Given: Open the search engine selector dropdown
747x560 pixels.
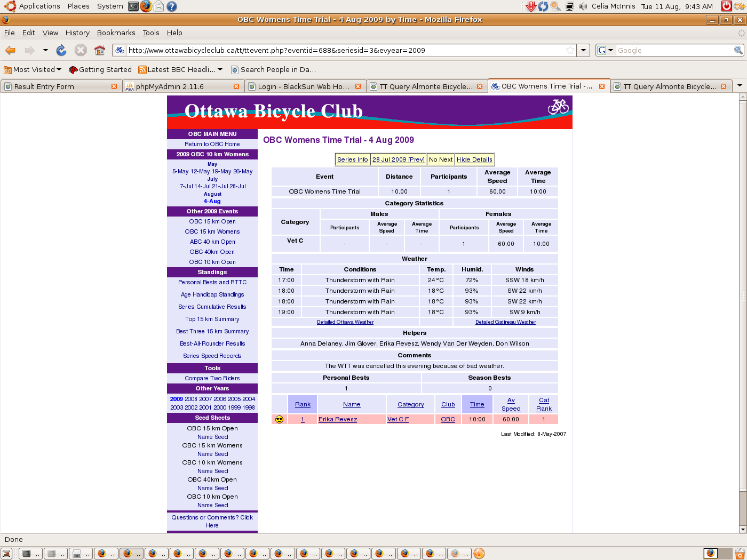Looking at the screenshot, I should [x=605, y=50].
